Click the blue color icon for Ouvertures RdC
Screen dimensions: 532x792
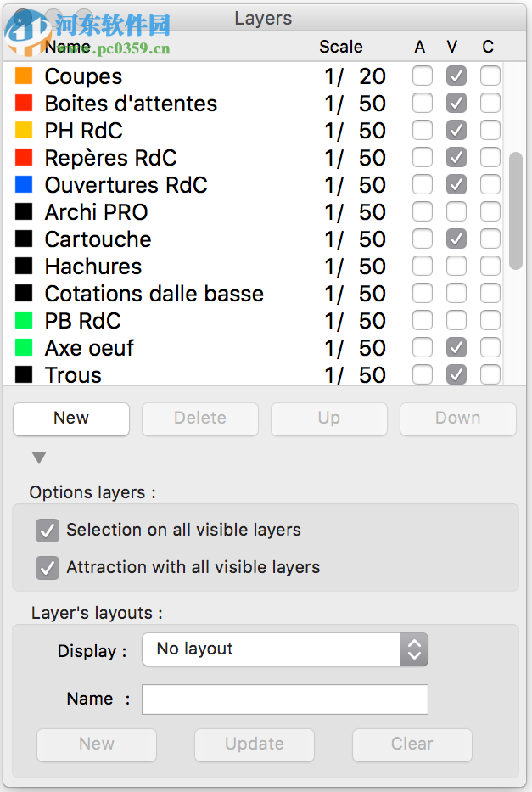24,184
